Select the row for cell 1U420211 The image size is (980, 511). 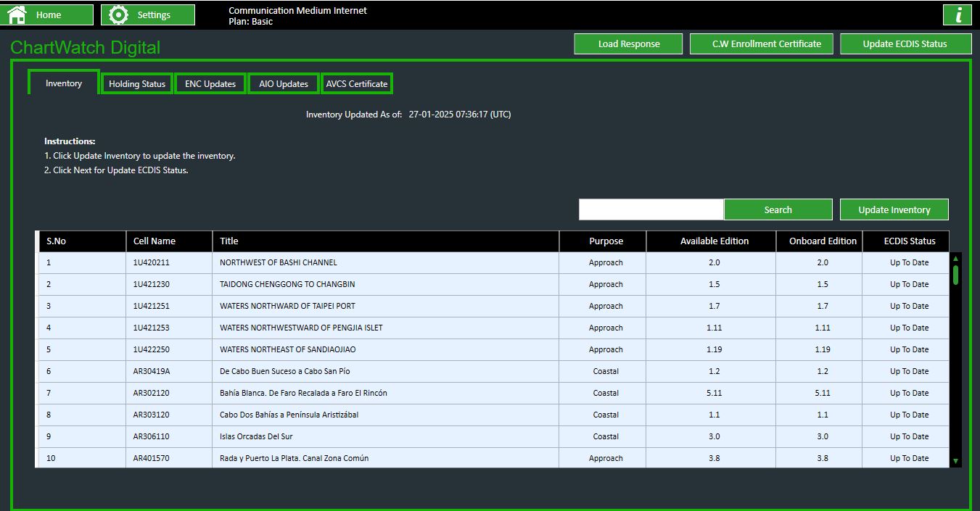click(290, 262)
